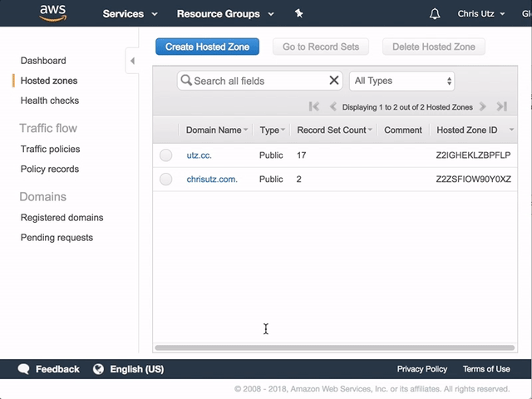532x399 pixels.
Task: Click record count 17 for utz.cc.
Action: coord(301,155)
